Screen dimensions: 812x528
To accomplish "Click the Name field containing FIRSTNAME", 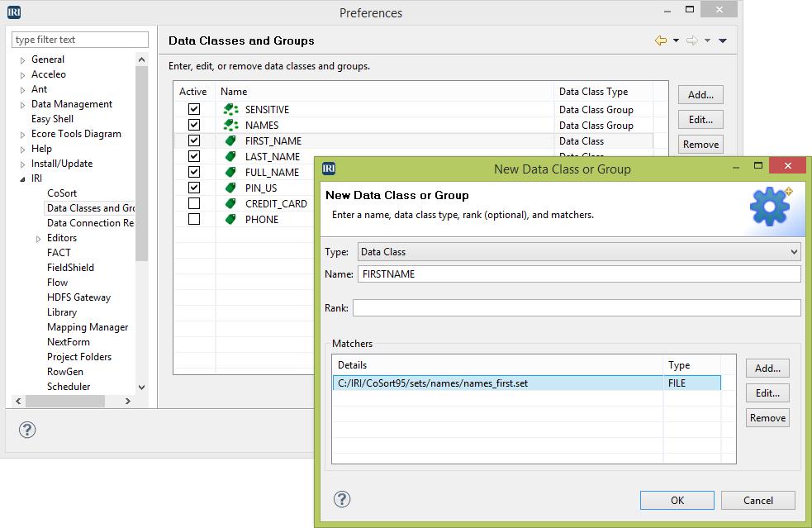I will [x=579, y=274].
